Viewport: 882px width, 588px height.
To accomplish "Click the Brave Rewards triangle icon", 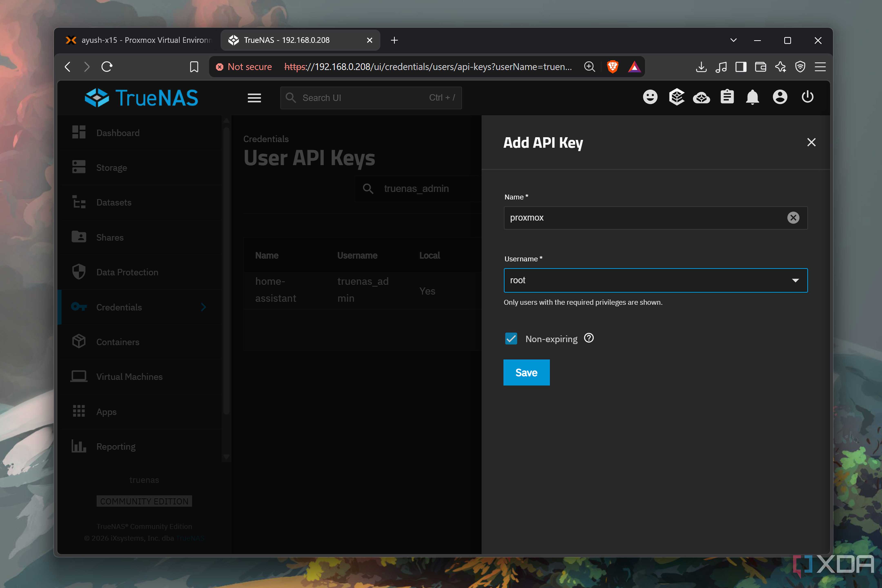I will click(634, 67).
